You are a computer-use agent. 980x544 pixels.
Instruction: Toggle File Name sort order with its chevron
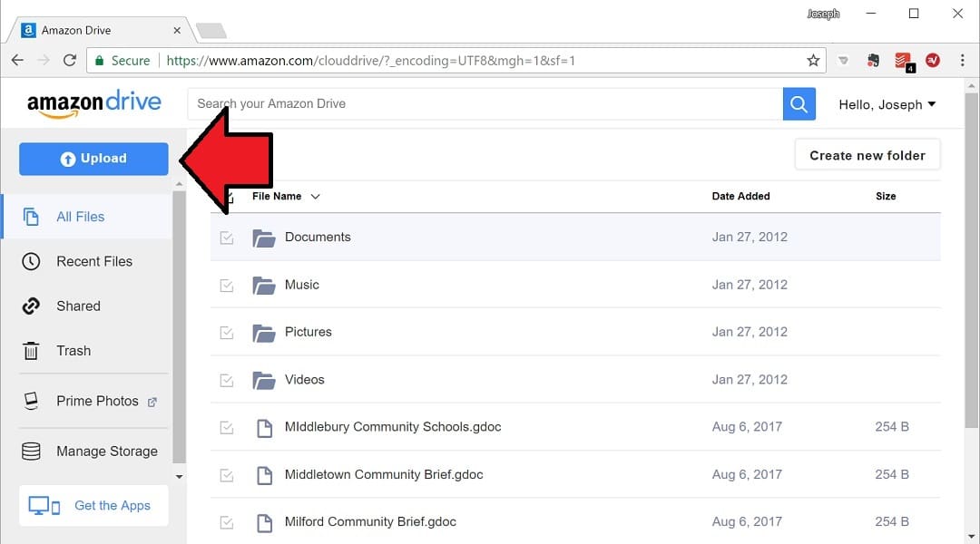315,196
